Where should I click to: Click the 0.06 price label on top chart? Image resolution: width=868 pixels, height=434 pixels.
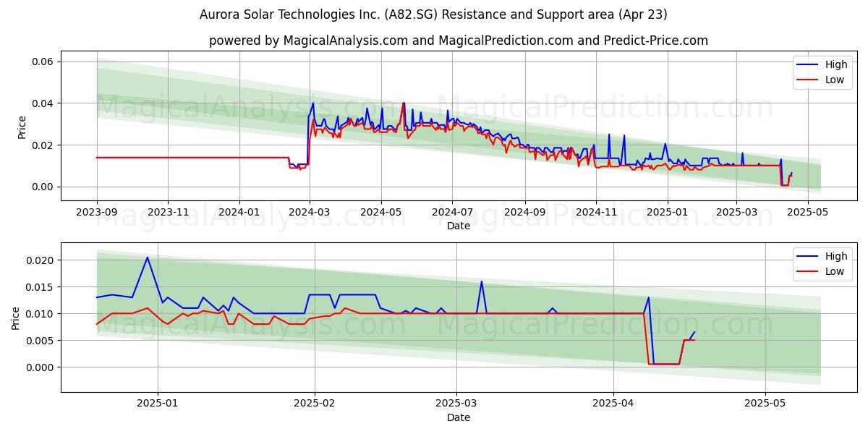[43, 61]
